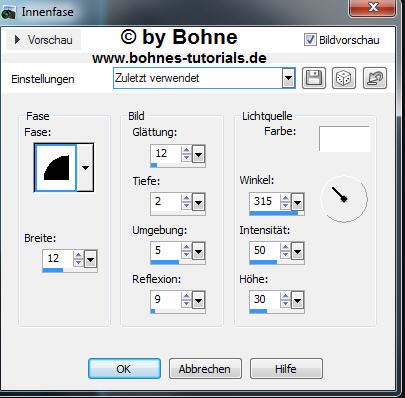The height and width of the screenshot is (398, 405).
Task: Click the Winkel angle dial
Action: (x=344, y=199)
